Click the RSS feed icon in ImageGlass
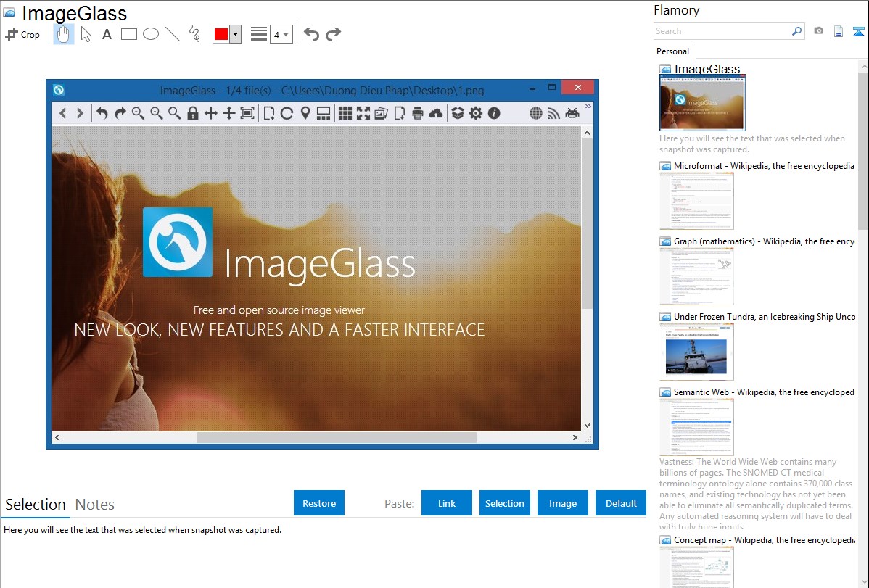 [553, 114]
